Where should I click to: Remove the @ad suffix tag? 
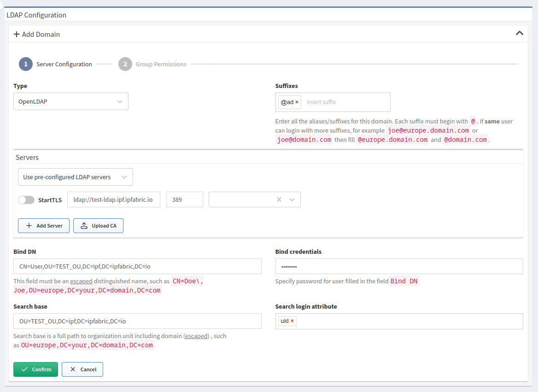click(x=297, y=102)
